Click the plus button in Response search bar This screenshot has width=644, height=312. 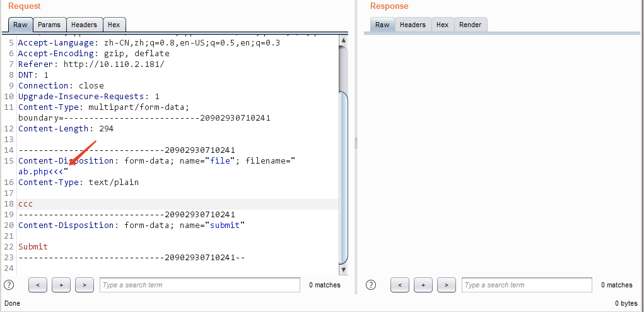pyautogui.click(x=423, y=285)
